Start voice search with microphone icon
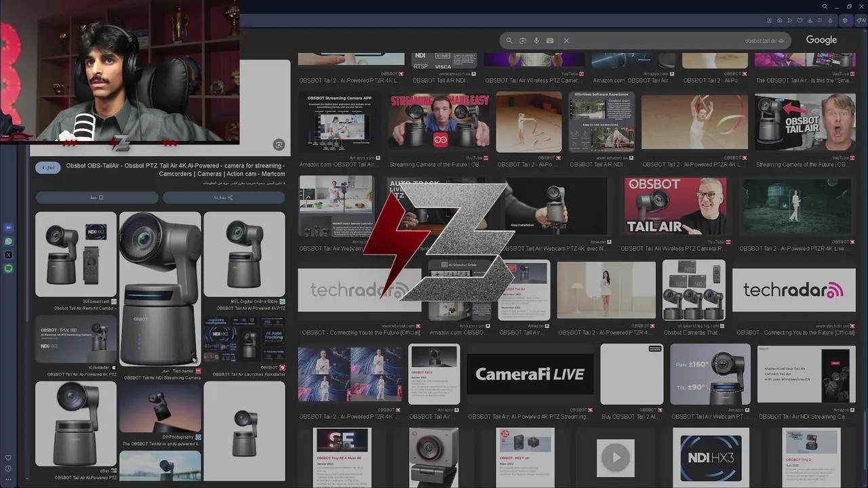The image size is (868, 488). (536, 41)
